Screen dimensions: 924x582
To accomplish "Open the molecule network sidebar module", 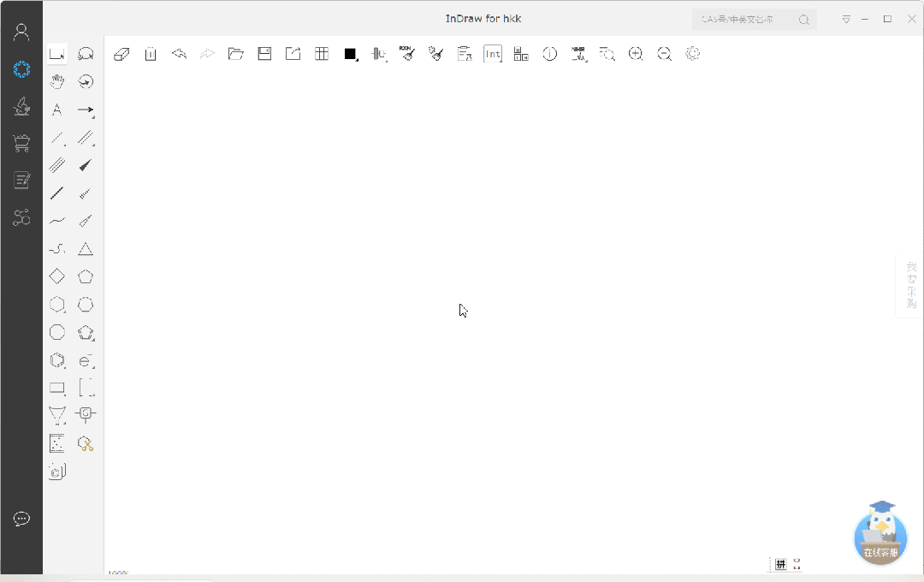I will [21, 217].
